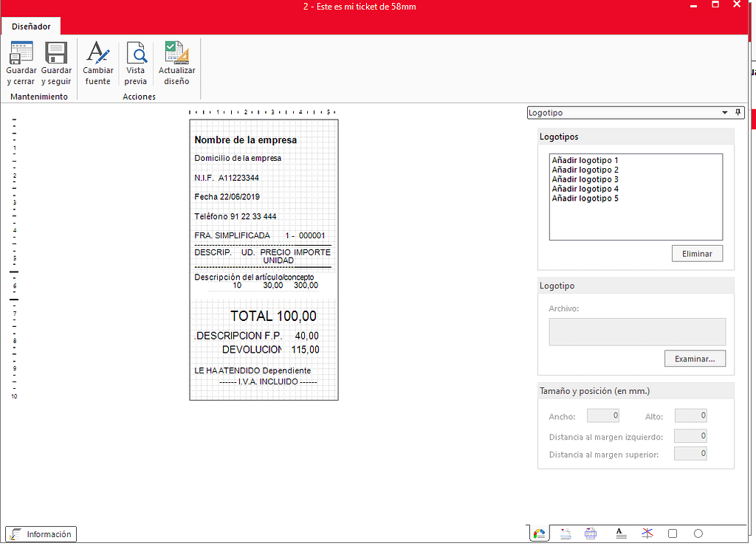The height and width of the screenshot is (546, 756).
Task: Click the Ancho input field
Action: point(603,416)
